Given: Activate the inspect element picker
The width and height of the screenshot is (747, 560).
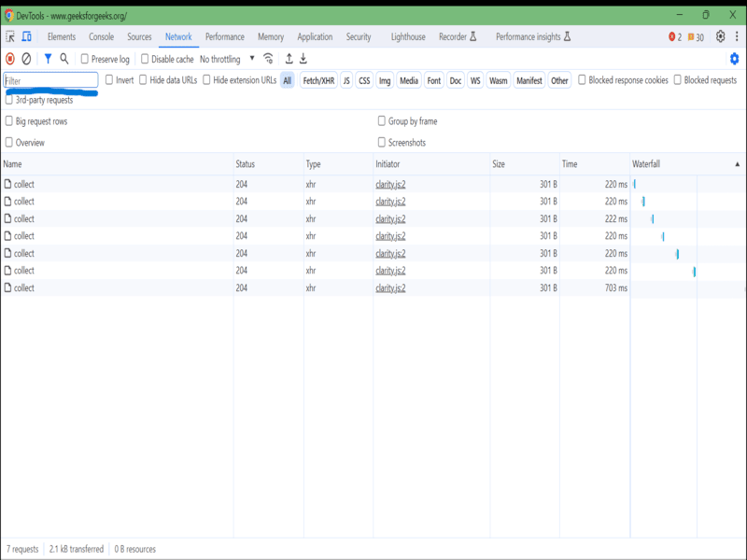Looking at the screenshot, I should tap(10, 36).
